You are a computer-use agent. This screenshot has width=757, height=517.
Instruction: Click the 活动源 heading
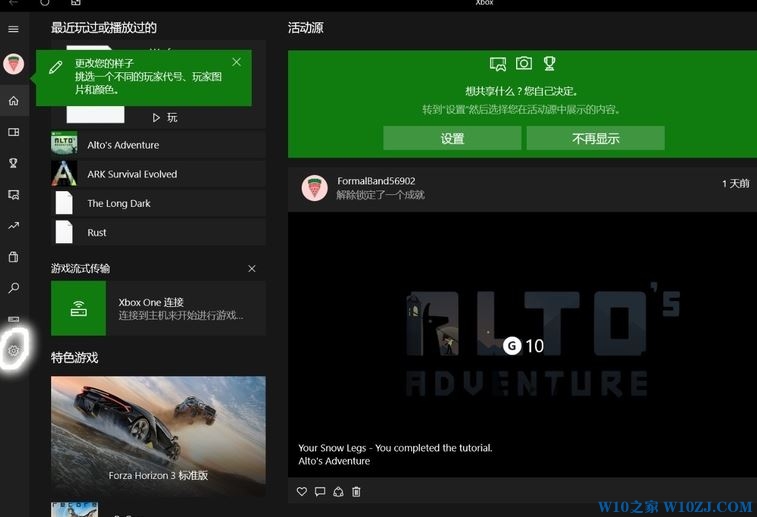tap(306, 28)
